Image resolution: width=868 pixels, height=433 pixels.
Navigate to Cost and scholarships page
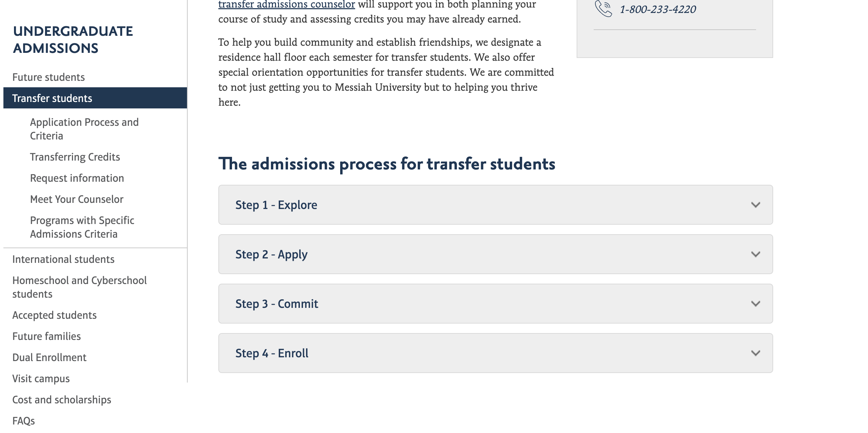(61, 399)
